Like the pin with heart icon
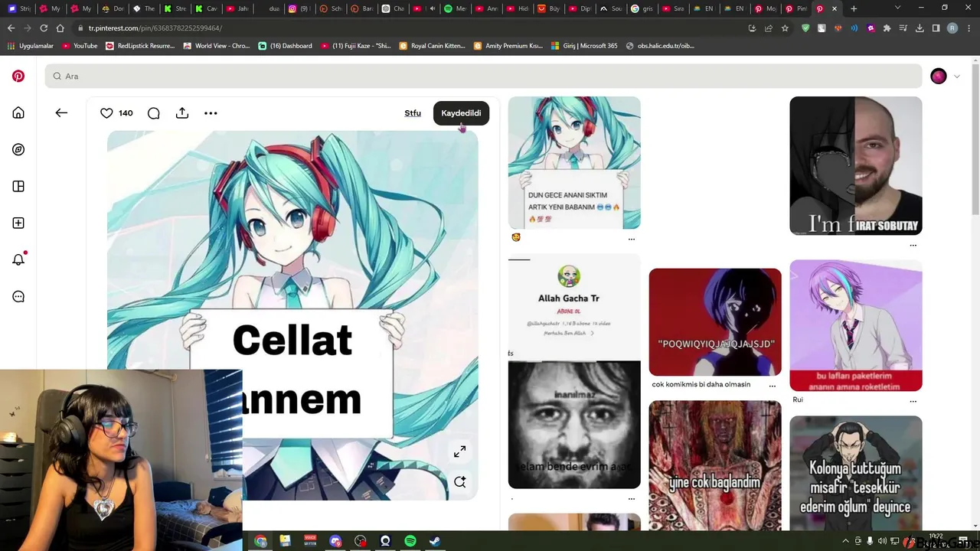The width and height of the screenshot is (980, 551). coord(106,113)
